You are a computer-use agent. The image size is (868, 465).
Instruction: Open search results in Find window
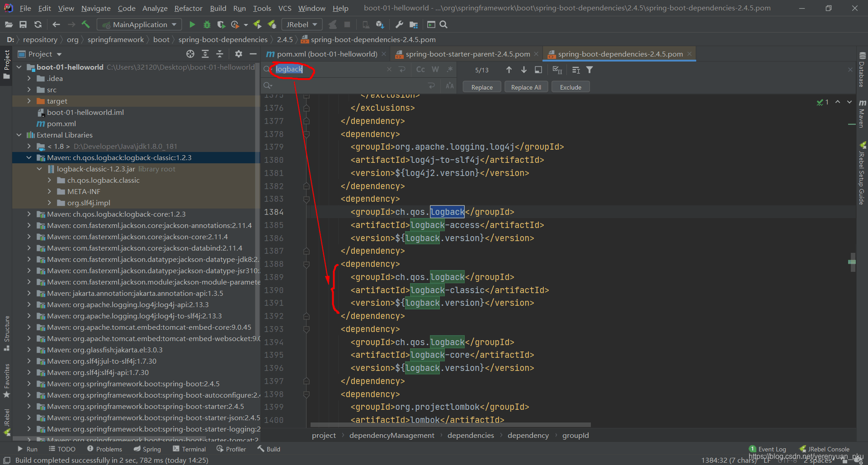(x=538, y=70)
